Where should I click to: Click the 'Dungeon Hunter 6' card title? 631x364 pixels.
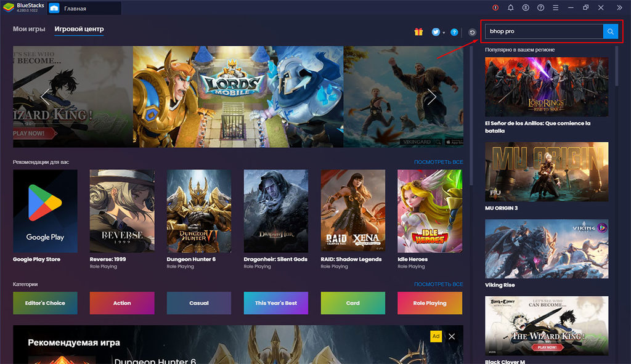coord(191,259)
